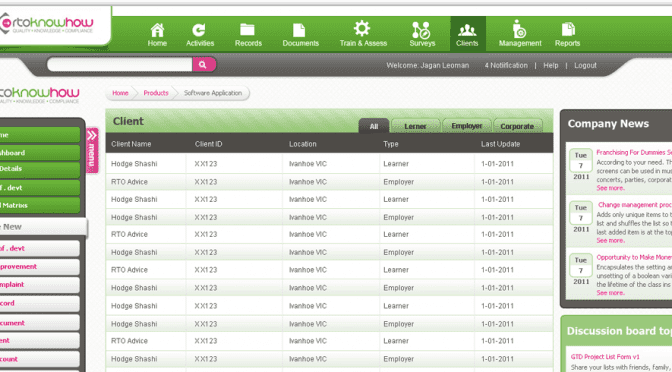This screenshot has height=372, width=672.
Task: Click the New section header in the sidebar
Action: coord(43,227)
